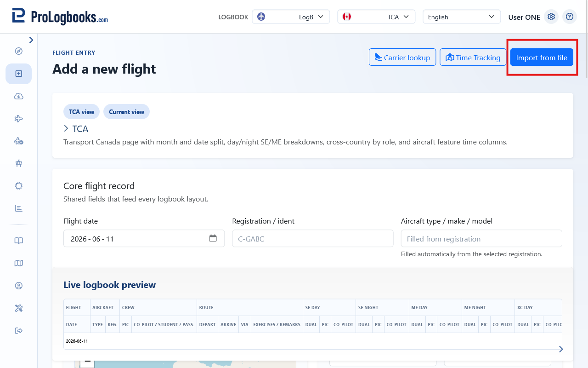This screenshot has width=588, height=368.
Task: Open the control tower sidebar icon
Action: tap(18, 163)
